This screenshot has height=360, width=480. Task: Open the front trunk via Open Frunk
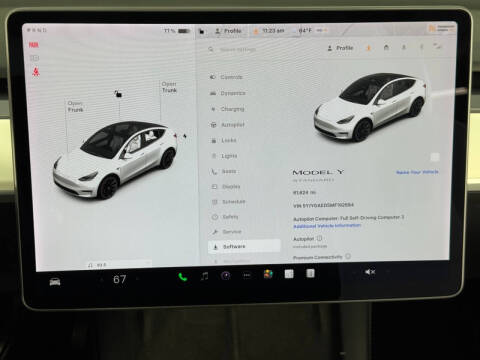[75, 106]
